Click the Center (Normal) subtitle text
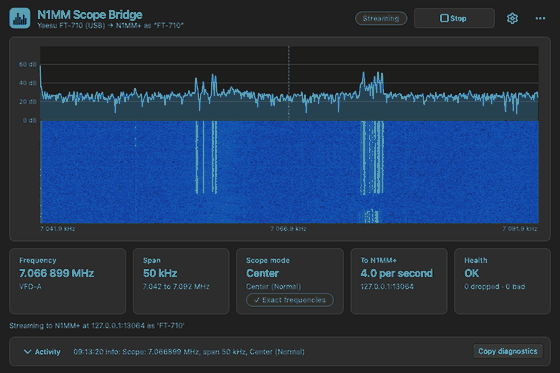Viewport: 560px width, 373px height. (x=273, y=287)
